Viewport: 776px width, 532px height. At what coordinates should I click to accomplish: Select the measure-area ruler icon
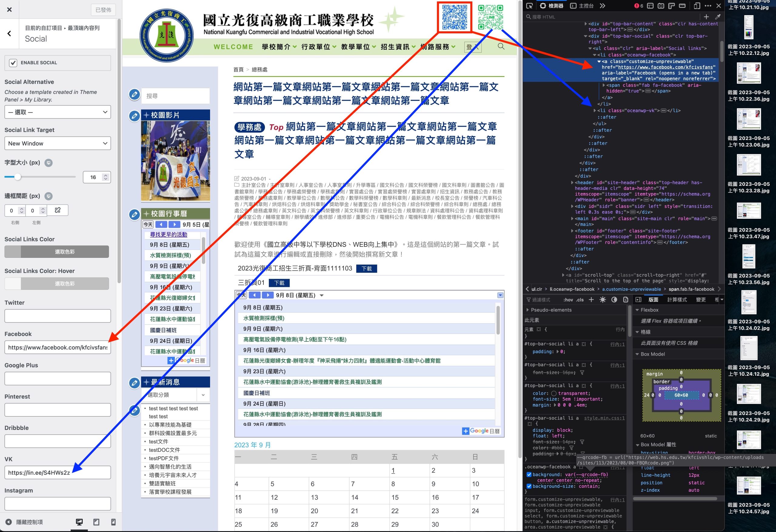point(682,6)
